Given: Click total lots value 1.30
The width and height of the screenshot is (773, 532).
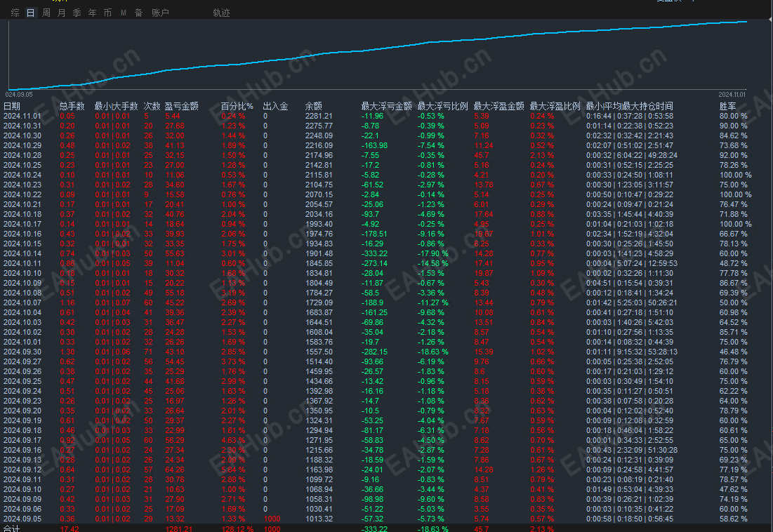Looking at the screenshot, I should click(x=67, y=352).
